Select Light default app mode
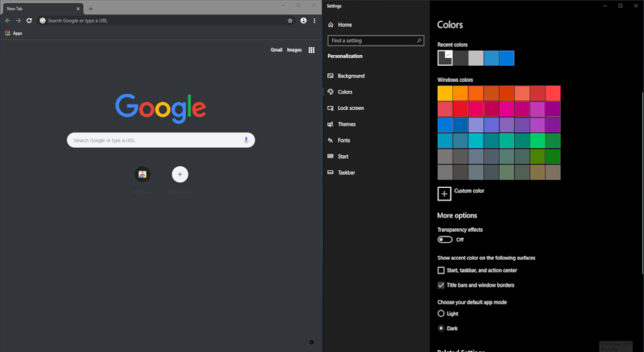This screenshot has height=352, width=644. 441,313
